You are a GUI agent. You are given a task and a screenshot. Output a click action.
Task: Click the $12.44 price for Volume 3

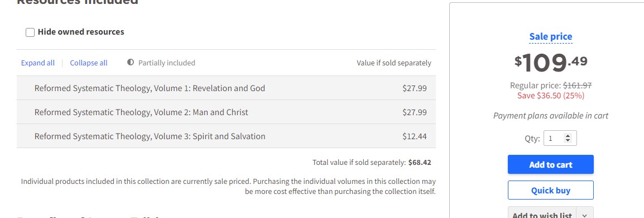pos(415,136)
